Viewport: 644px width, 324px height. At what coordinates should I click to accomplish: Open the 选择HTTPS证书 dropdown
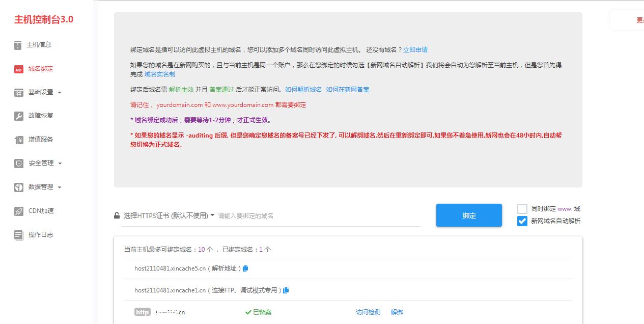pyautogui.click(x=169, y=215)
